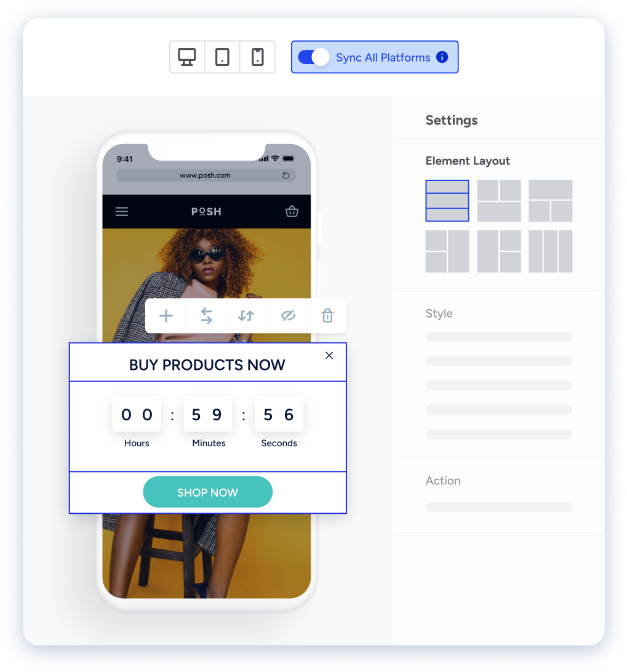This screenshot has width=627, height=672.
Task: Switch to mobile phone preview mode
Action: [257, 57]
